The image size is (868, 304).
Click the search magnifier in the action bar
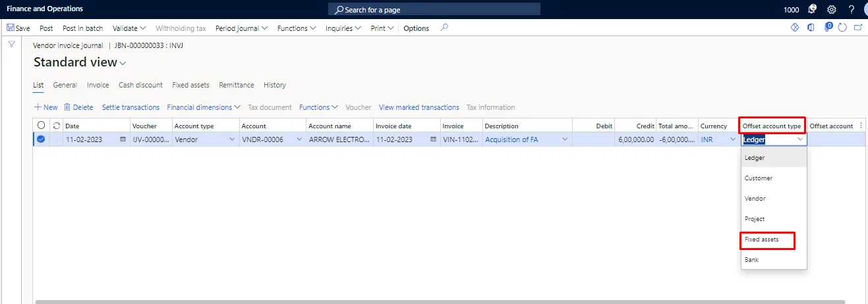click(444, 28)
